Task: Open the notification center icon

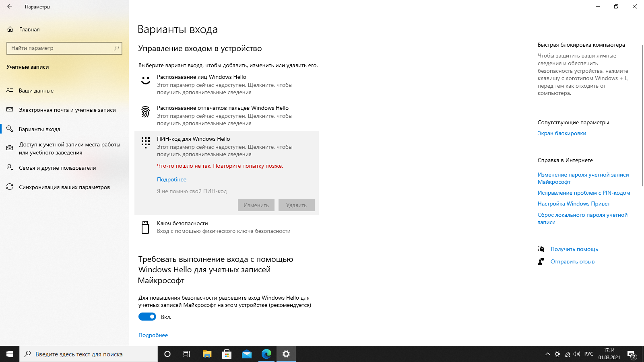Action: [x=632, y=354]
